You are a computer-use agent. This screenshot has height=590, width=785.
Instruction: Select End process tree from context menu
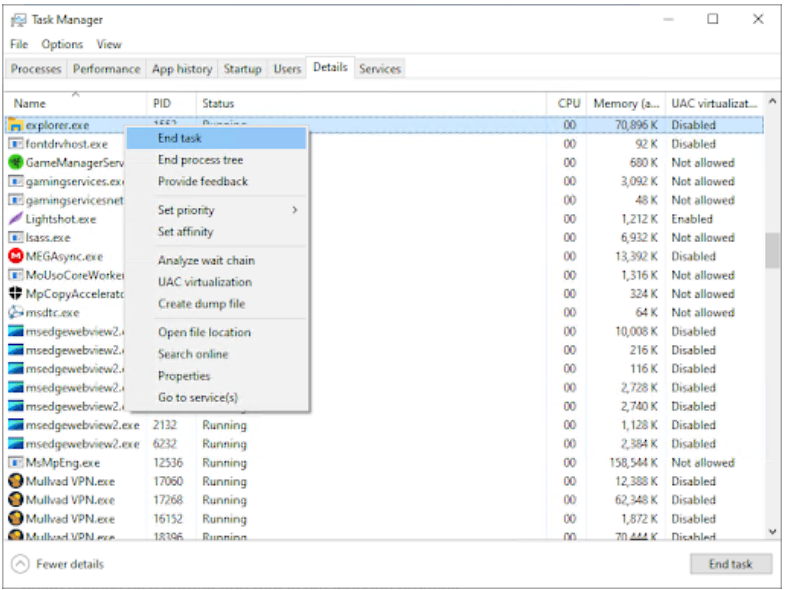tap(200, 160)
